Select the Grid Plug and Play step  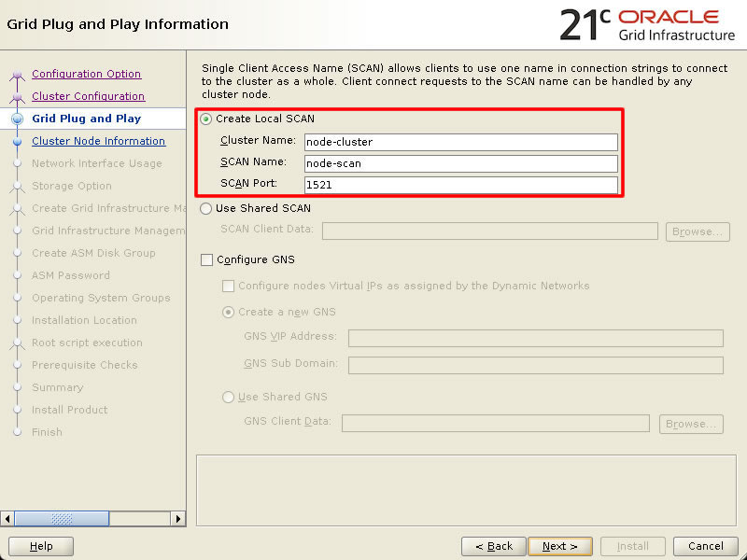pos(86,119)
